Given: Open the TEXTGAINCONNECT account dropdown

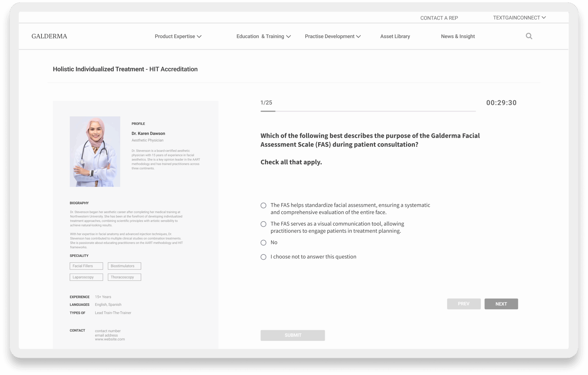Looking at the screenshot, I should point(519,18).
